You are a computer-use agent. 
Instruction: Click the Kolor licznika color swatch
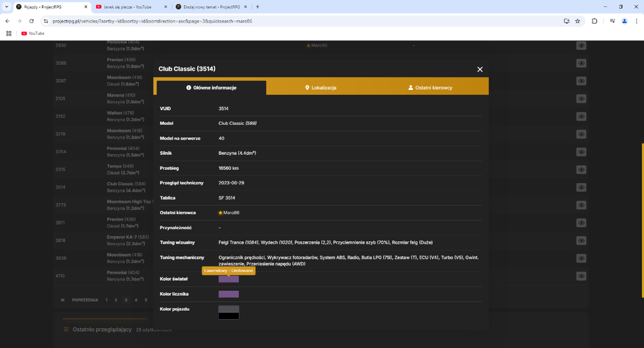click(x=229, y=294)
